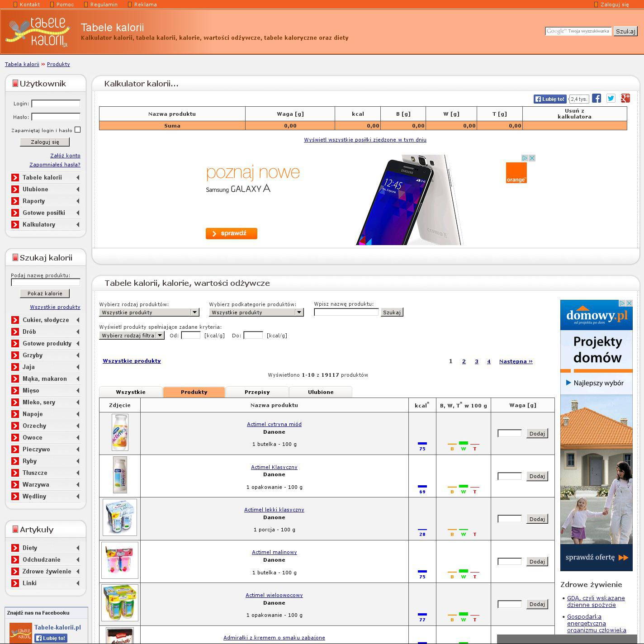Open the 'Wybierz rodzaj produktów' dropdown
The height and width of the screenshot is (644, 644).
[149, 313]
